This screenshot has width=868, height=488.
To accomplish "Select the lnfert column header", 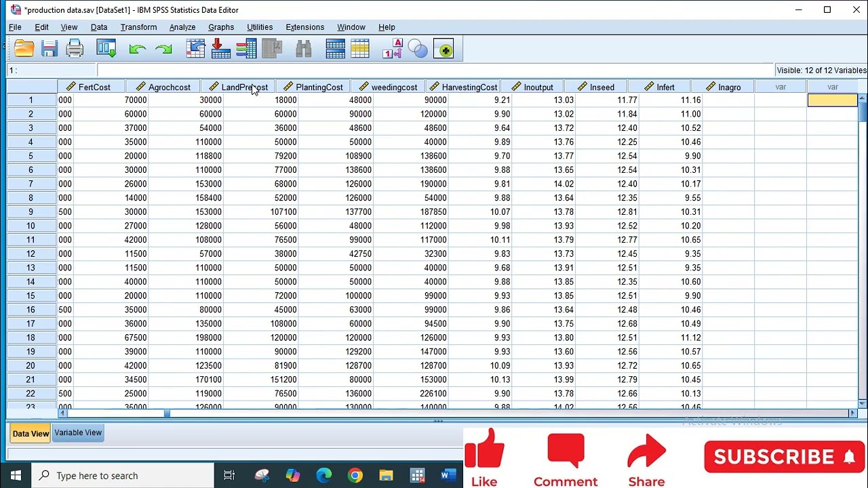I will pyautogui.click(x=659, y=87).
